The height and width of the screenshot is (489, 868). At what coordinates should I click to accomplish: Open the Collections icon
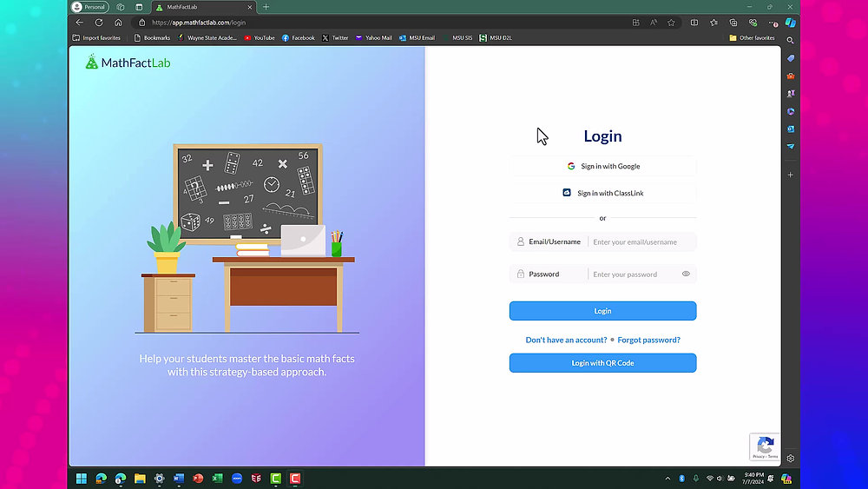click(733, 23)
